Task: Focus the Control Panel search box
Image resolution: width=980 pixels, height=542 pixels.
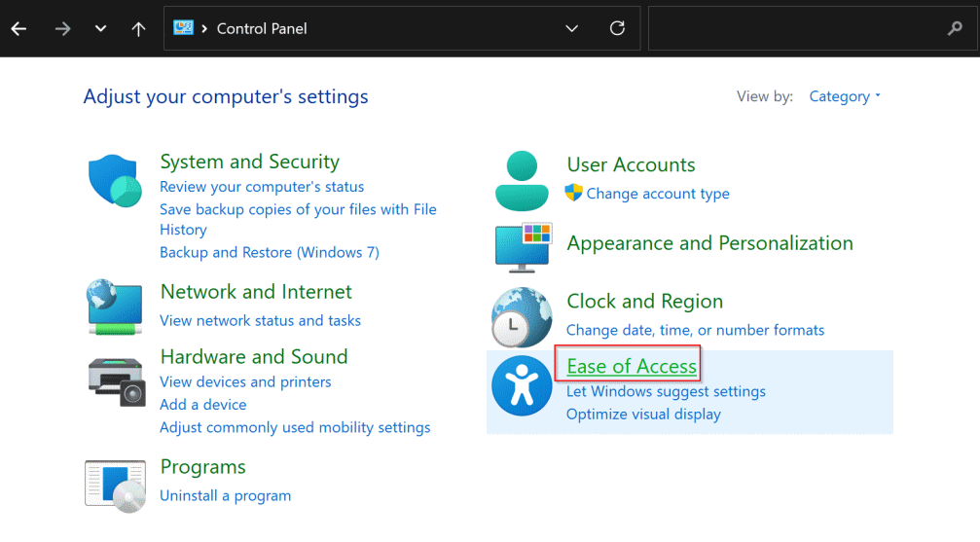Action: point(813,28)
